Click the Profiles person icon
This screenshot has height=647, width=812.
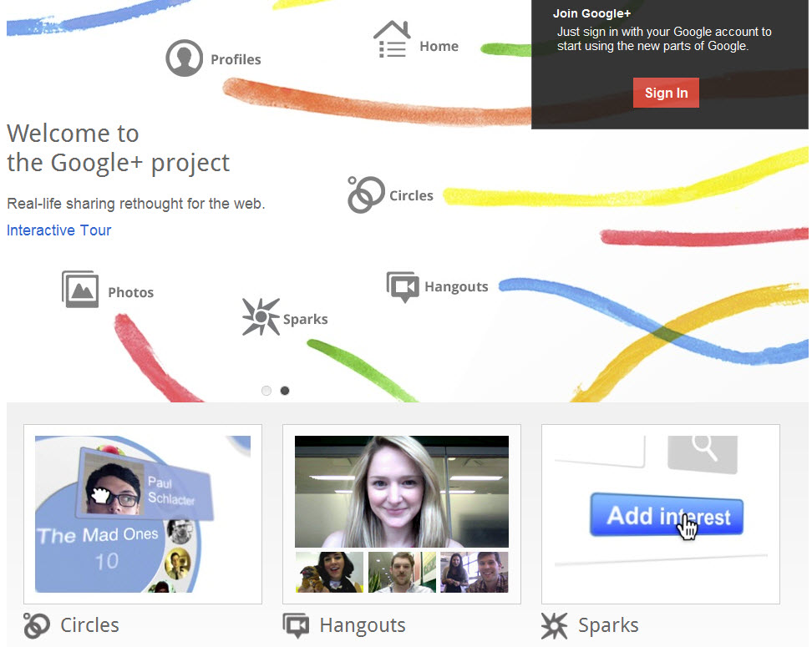point(184,58)
